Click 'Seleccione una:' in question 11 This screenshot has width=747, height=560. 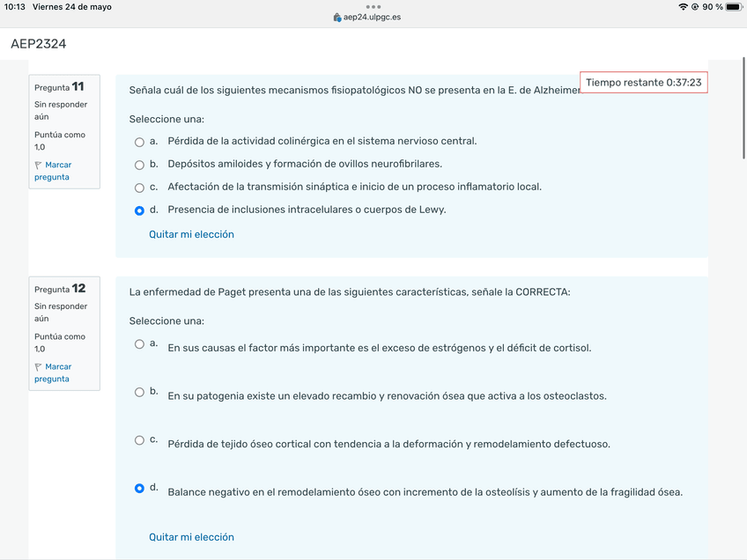coord(166,120)
